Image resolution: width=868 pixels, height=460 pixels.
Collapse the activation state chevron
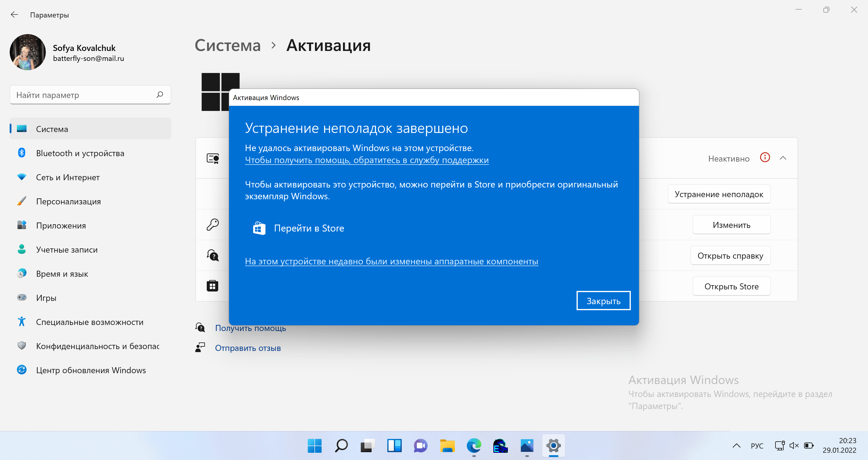[783, 158]
